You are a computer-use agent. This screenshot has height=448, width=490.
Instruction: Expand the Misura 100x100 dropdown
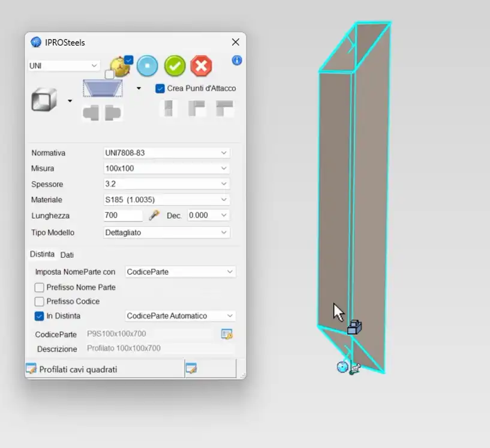point(166,169)
